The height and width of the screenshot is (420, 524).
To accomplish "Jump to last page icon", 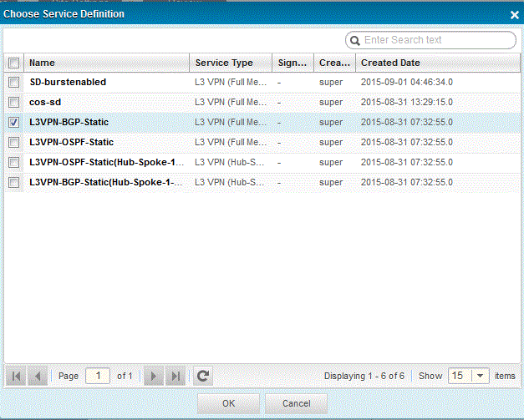I will pyautogui.click(x=176, y=376).
